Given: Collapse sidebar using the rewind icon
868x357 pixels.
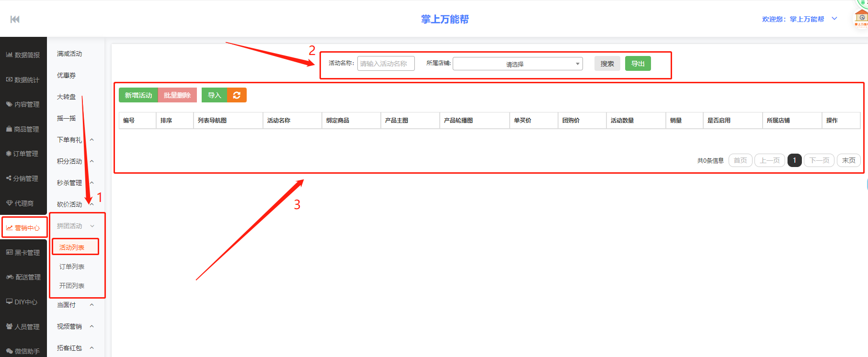Looking at the screenshot, I should pyautogui.click(x=15, y=19).
